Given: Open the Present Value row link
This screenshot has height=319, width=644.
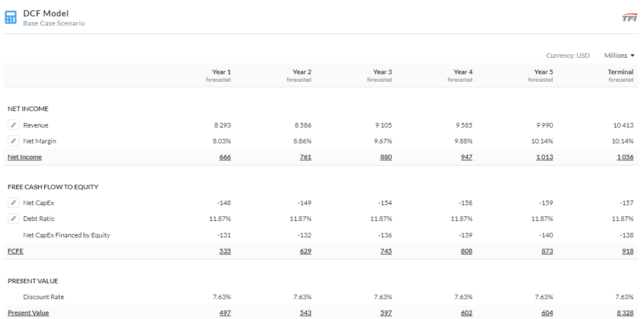Looking at the screenshot, I should pos(28,313).
